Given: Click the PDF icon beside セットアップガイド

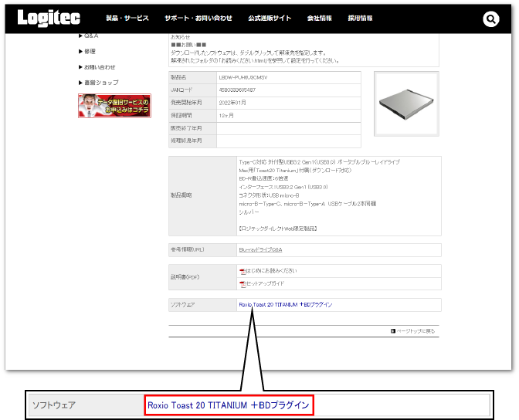Looking at the screenshot, I should (243, 284).
